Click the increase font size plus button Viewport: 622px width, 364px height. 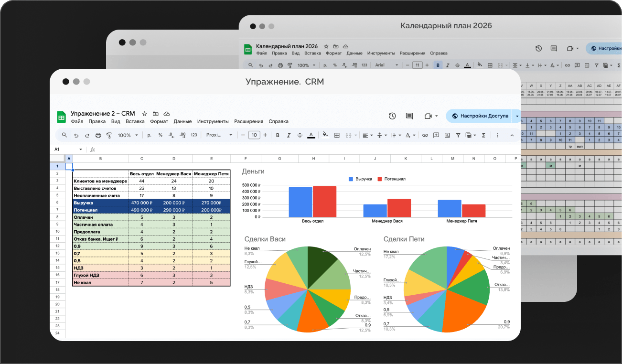(x=266, y=135)
